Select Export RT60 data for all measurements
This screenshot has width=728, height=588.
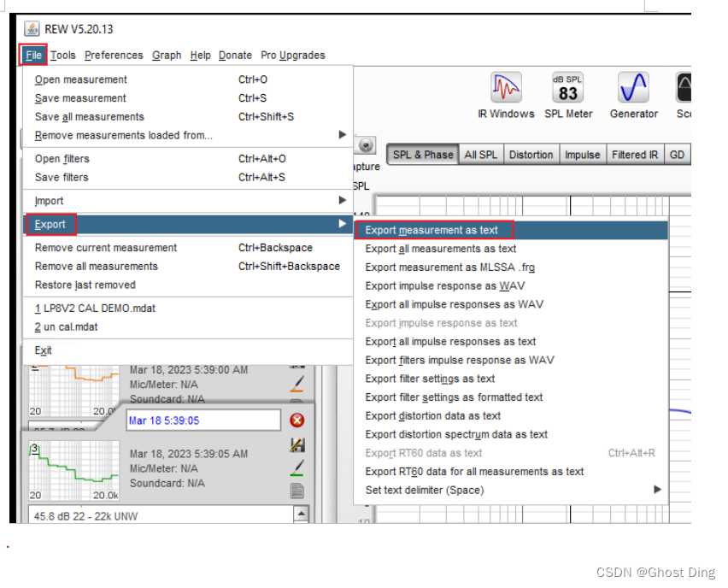[x=511, y=472]
